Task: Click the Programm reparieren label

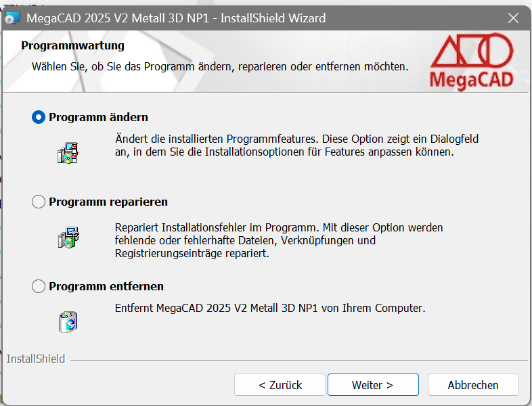Action: coord(108,202)
